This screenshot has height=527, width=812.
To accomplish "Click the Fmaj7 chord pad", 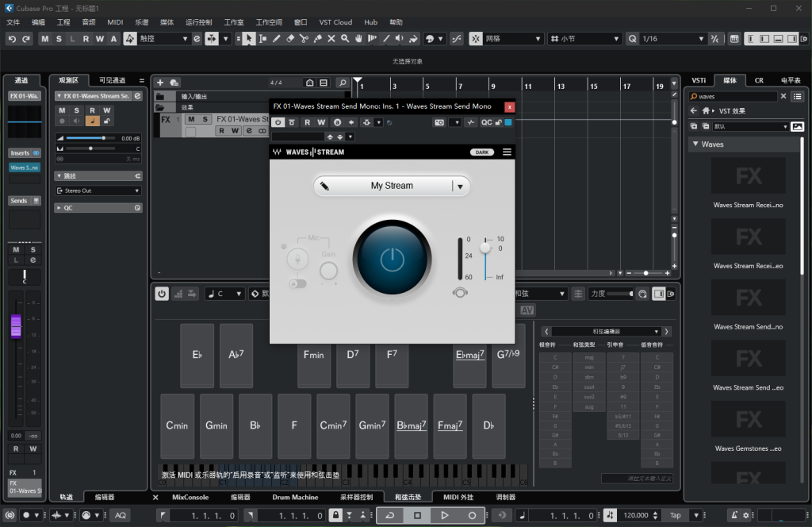I will (450, 425).
